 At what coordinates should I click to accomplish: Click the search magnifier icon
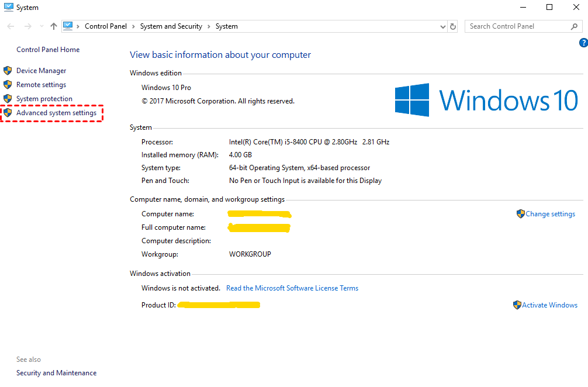coord(574,26)
